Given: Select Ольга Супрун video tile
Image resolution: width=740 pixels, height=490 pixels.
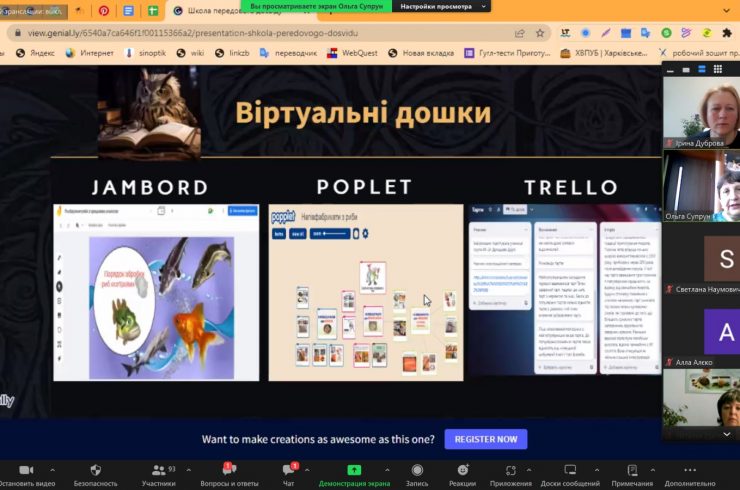Looking at the screenshot, I should click(701, 186).
